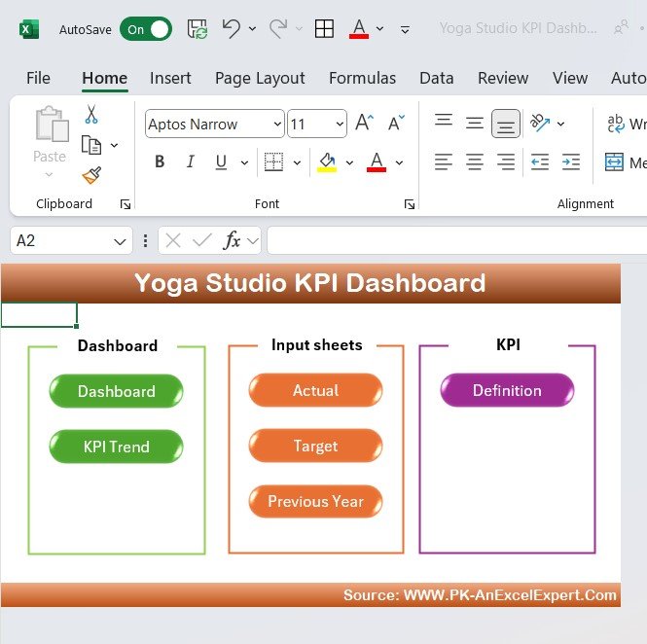Toggle the AutoSave switch
This screenshot has height=644, width=647.
146,29
